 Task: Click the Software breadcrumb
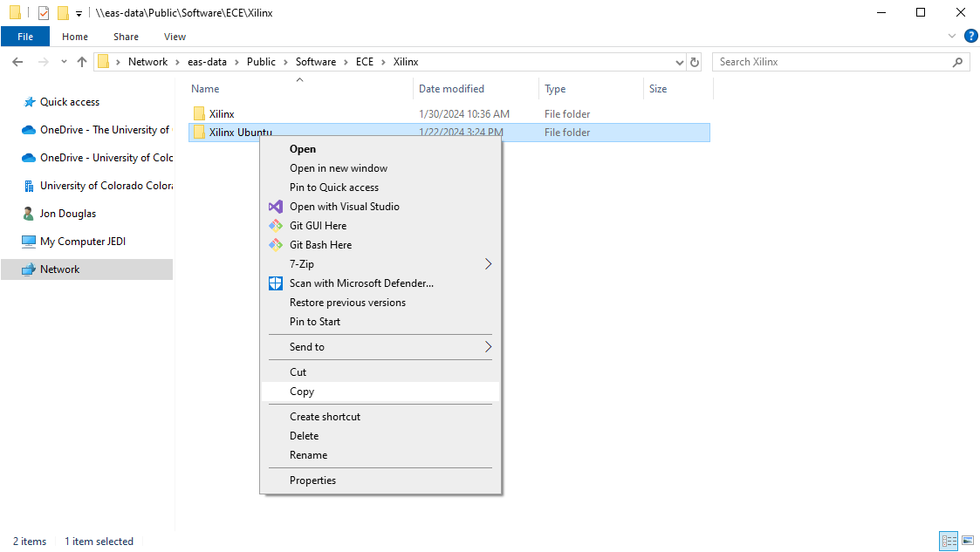click(316, 62)
